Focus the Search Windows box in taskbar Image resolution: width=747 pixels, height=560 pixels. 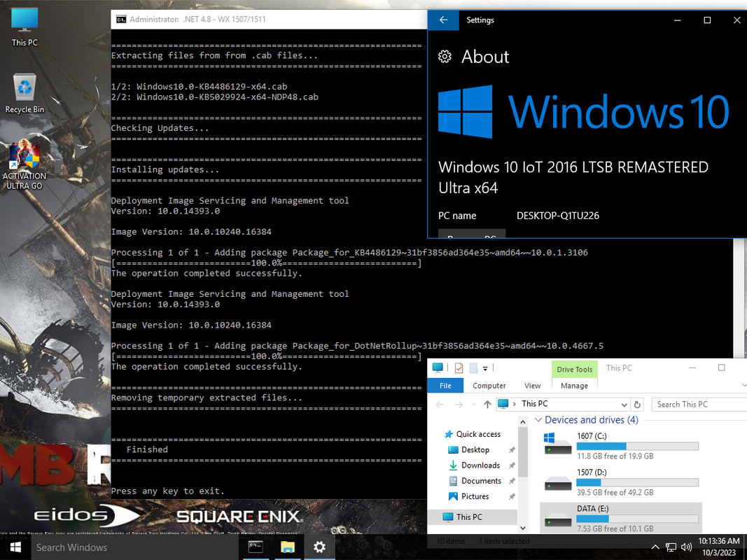point(134,547)
